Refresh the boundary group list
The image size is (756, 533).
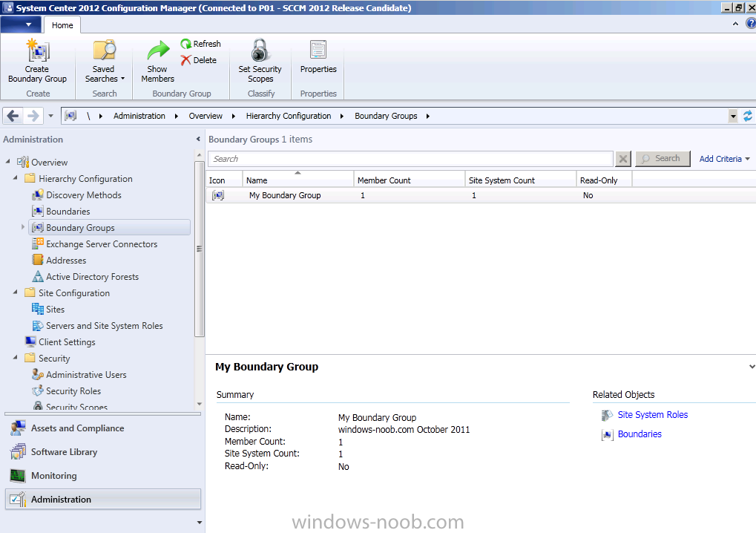tap(200, 44)
